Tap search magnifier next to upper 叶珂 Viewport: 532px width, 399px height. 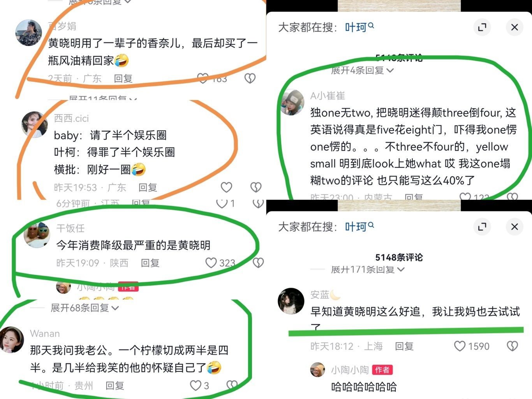tap(371, 25)
